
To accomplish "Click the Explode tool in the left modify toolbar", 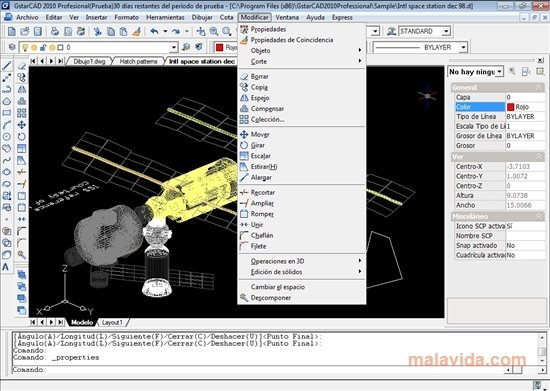I will 22,255.
